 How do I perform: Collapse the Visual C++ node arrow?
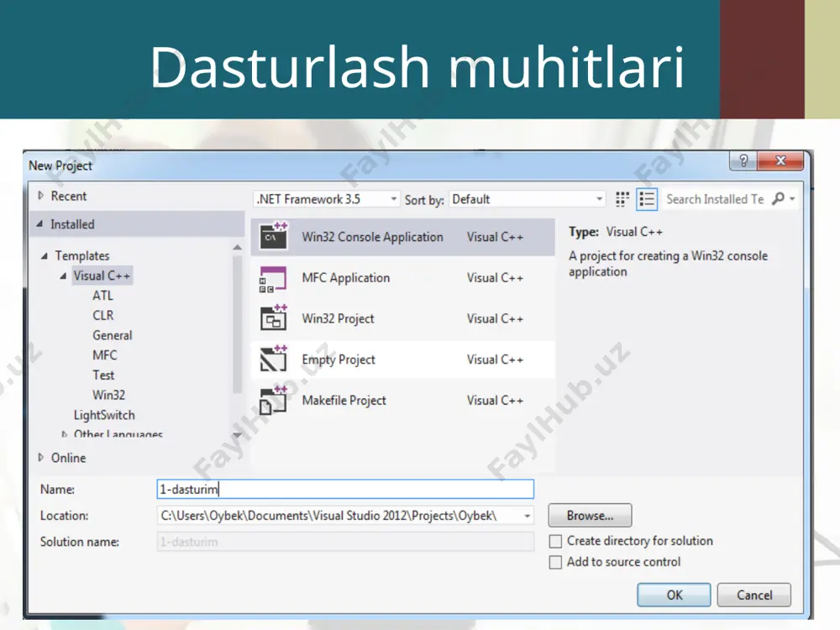point(63,276)
